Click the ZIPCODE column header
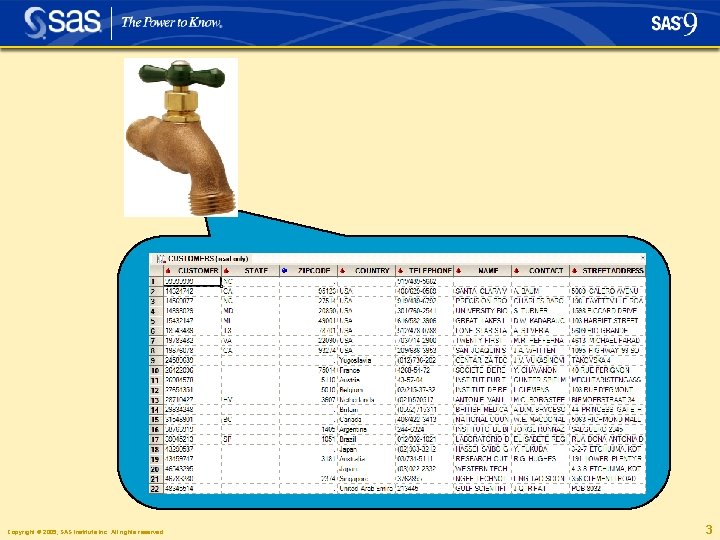 coord(308,270)
